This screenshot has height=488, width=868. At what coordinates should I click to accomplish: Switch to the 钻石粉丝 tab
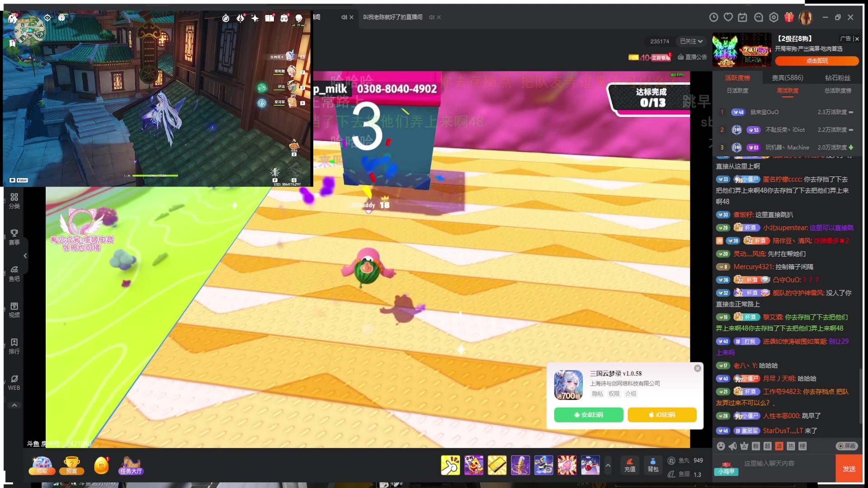coord(838,78)
